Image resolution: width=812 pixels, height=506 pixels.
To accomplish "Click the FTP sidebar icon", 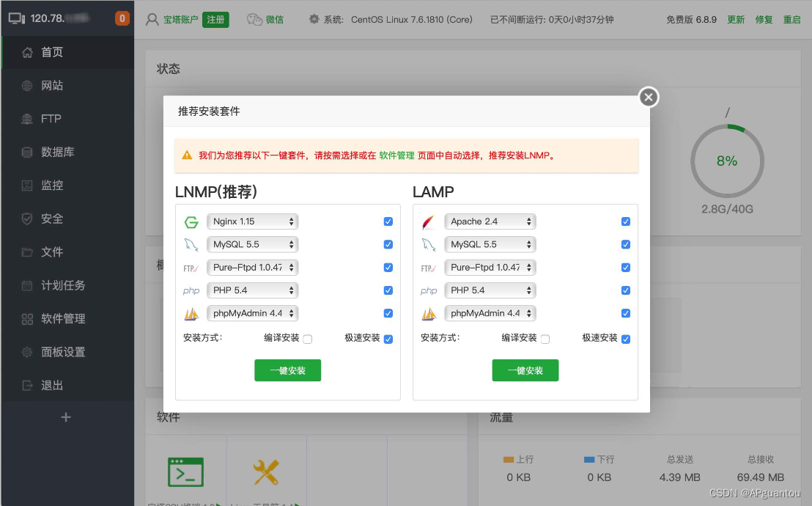I will 27,119.
